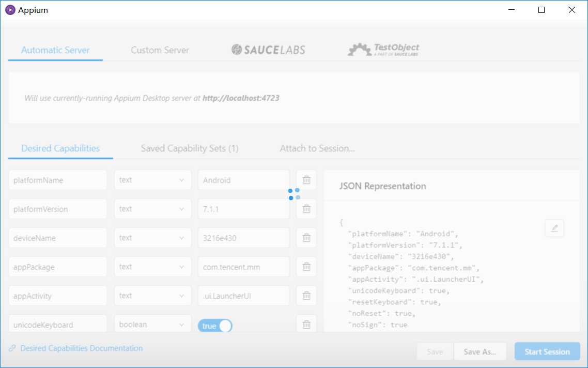This screenshot has width=588, height=368.
Task: Open the Attach to Session tab
Action: [x=317, y=148]
